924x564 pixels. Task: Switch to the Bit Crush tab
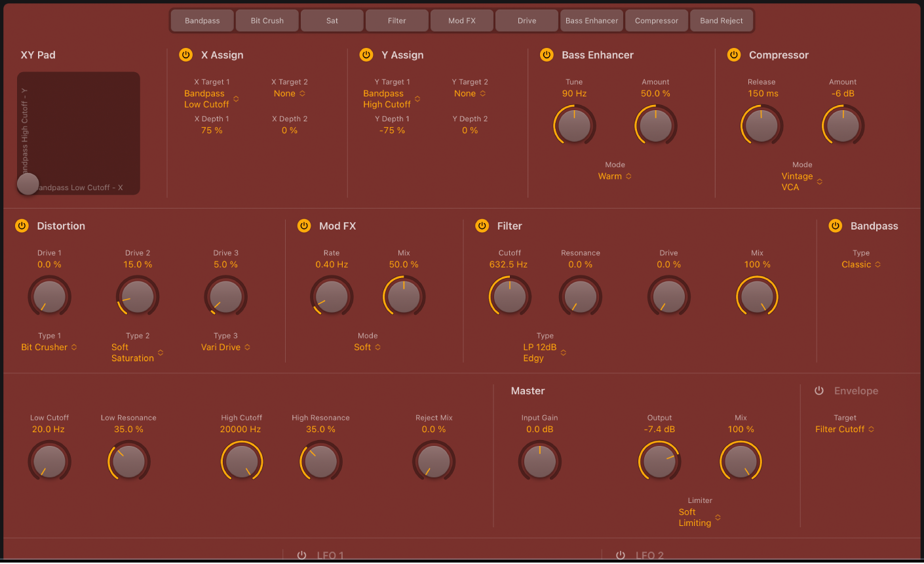tap(267, 20)
